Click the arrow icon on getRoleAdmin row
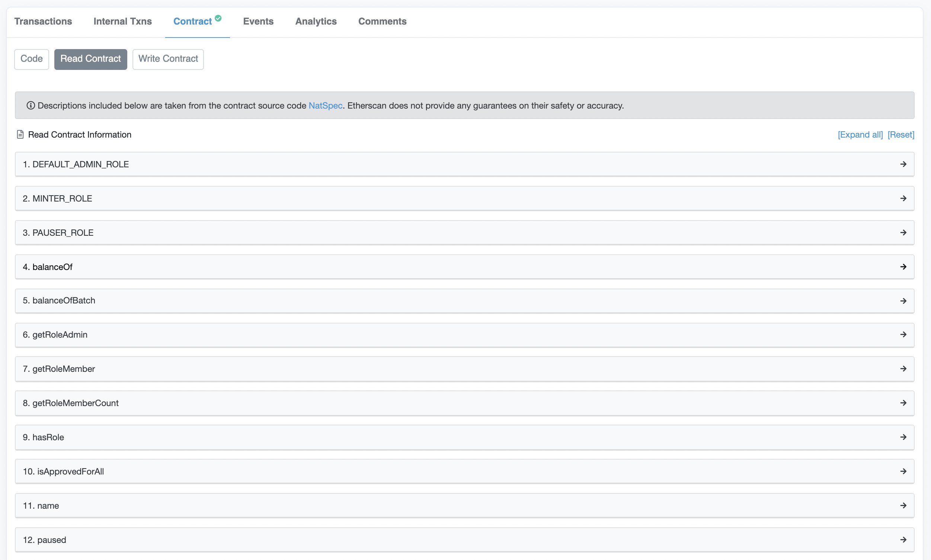Image resolution: width=931 pixels, height=560 pixels. [903, 335]
